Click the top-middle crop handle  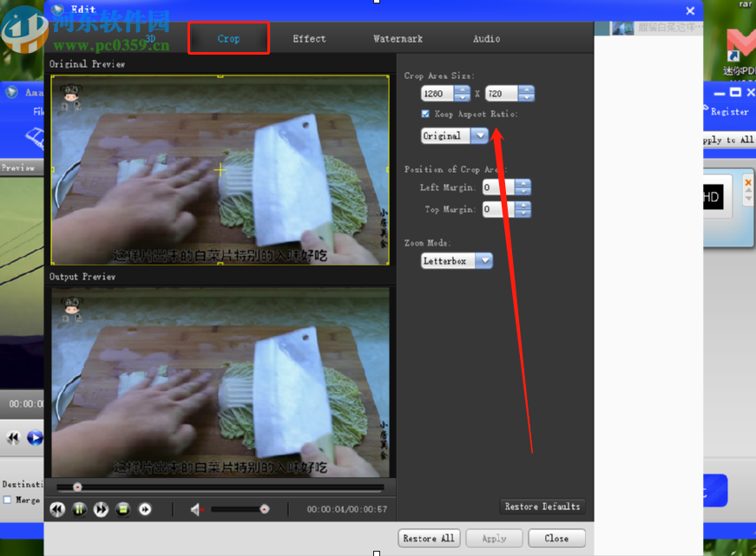coord(220,75)
